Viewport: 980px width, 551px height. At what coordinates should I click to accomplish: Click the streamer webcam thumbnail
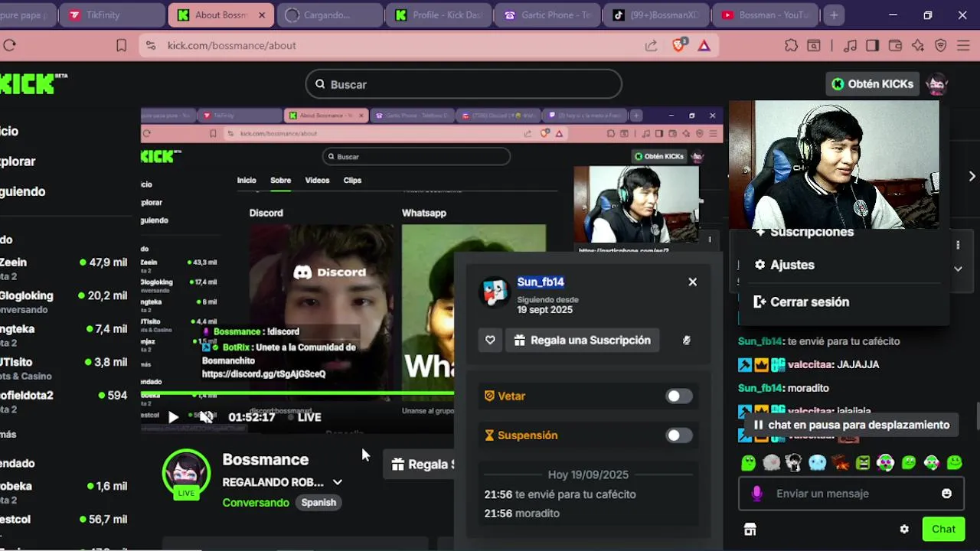[x=834, y=165]
